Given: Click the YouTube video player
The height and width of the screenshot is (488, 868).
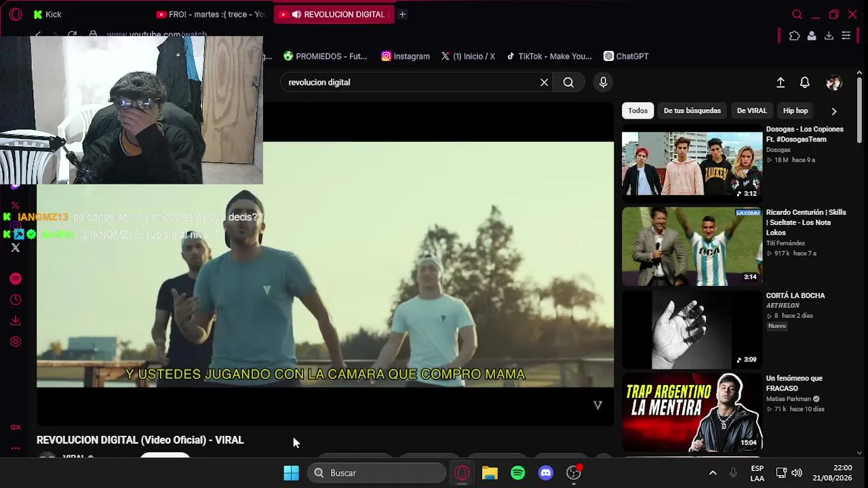Looking at the screenshot, I should pyautogui.click(x=325, y=264).
